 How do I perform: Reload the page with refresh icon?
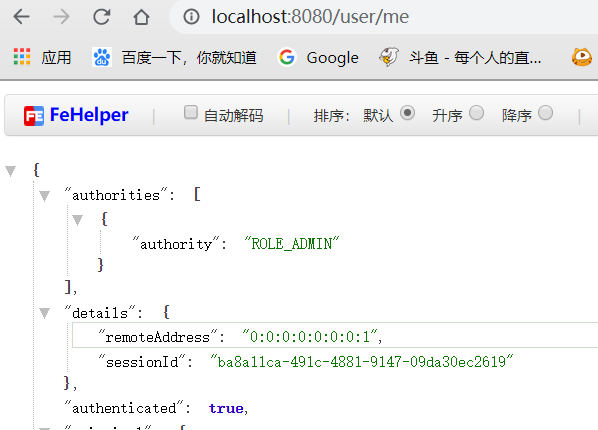pyautogui.click(x=102, y=17)
